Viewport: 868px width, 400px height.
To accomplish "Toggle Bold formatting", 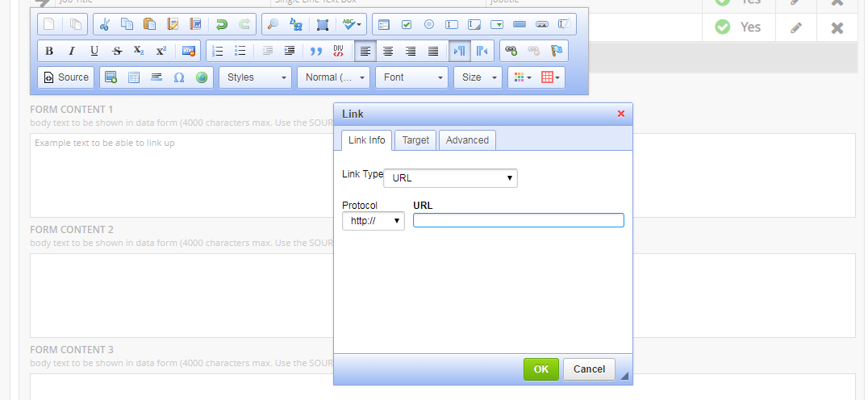I will (48, 51).
